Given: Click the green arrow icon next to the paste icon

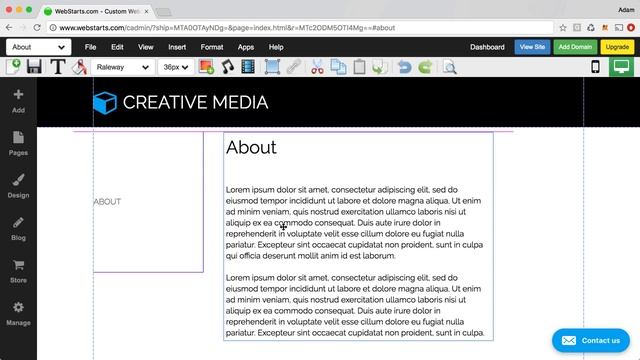Looking at the screenshot, I should [x=379, y=67].
